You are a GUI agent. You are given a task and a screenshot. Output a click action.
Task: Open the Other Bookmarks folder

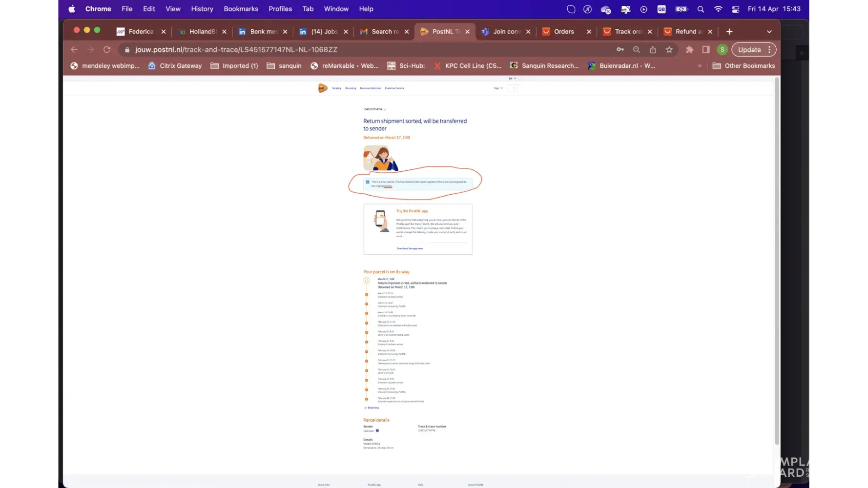coord(744,66)
